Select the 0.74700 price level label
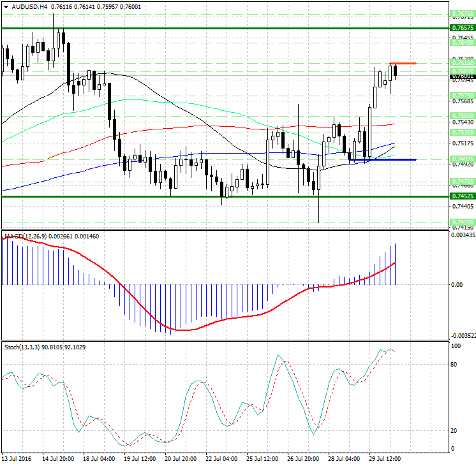The image size is (476, 466). coord(463,182)
